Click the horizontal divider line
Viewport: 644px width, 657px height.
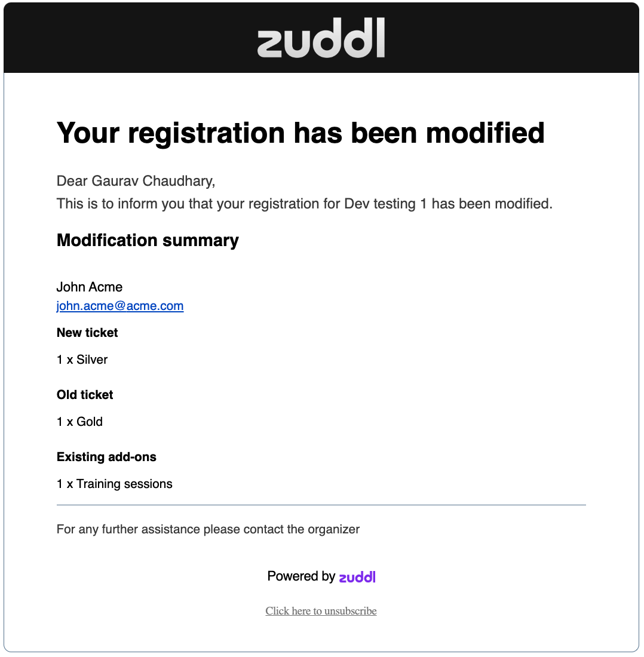[321, 505]
